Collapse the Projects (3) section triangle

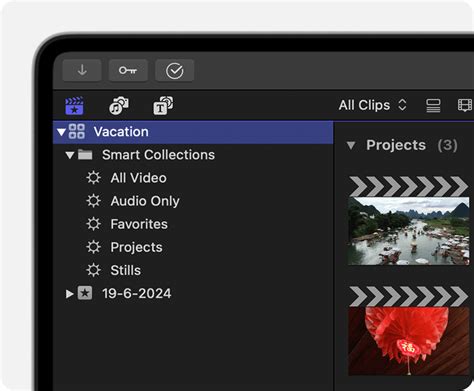tap(351, 145)
